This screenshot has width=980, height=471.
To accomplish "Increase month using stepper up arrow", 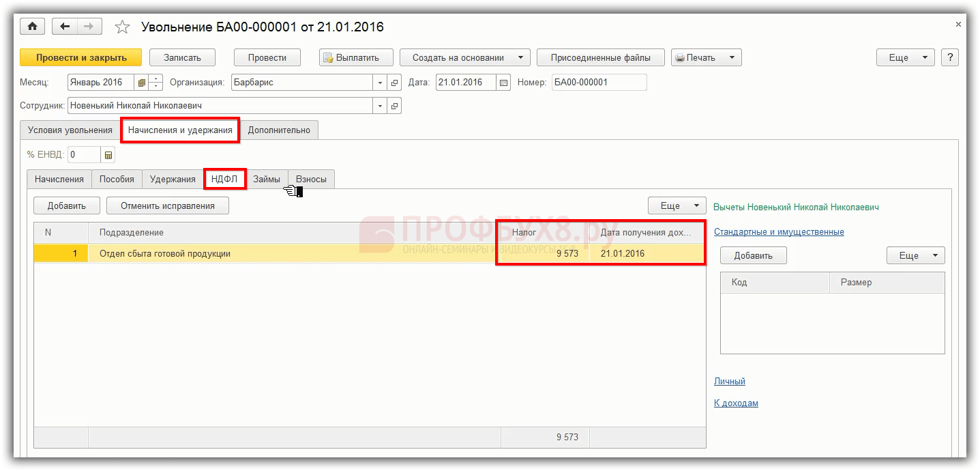I will [x=156, y=78].
